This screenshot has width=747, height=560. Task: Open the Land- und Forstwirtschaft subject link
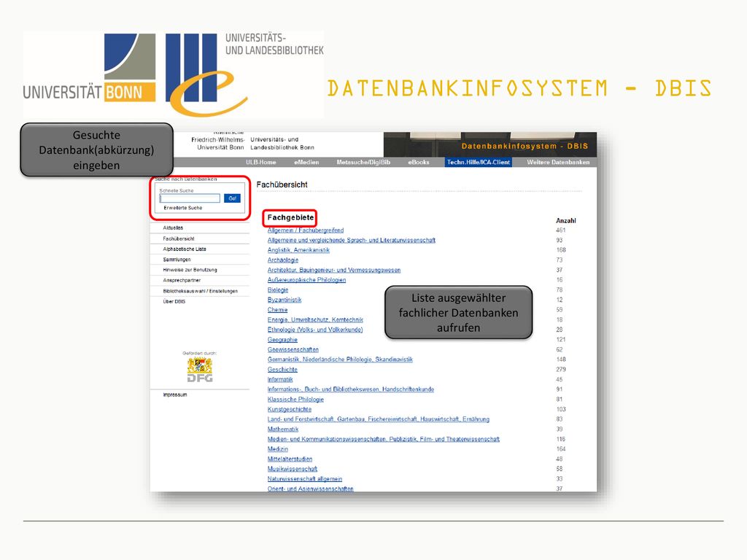point(379,419)
